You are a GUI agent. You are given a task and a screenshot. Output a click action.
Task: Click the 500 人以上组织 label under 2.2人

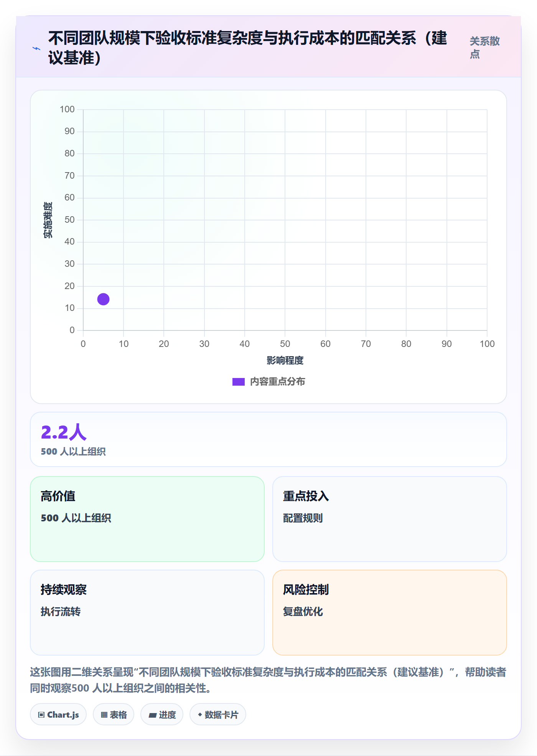pyautogui.click(x=73, y=452)
